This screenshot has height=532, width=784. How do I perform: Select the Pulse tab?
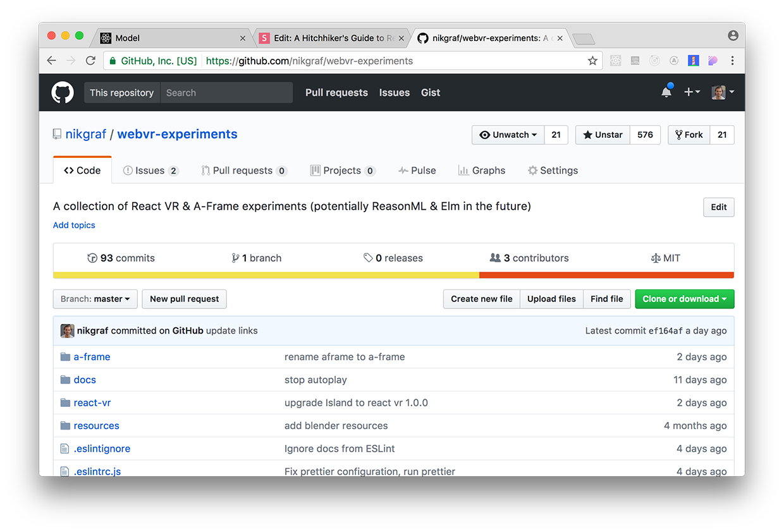pyautogui.click(x=417, y=171)
